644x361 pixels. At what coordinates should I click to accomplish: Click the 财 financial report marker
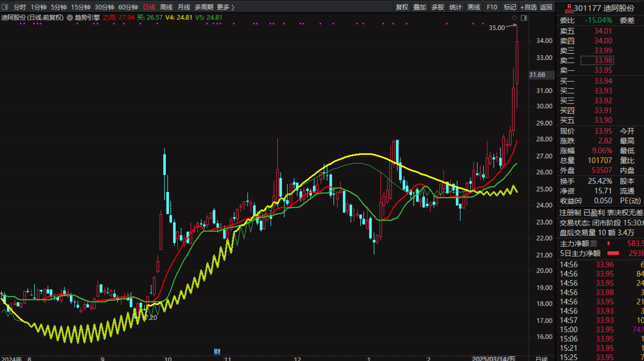(217, 352)
